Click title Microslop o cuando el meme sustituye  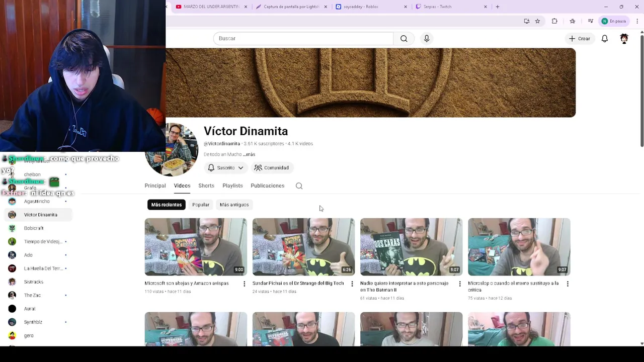coord(513,287)
